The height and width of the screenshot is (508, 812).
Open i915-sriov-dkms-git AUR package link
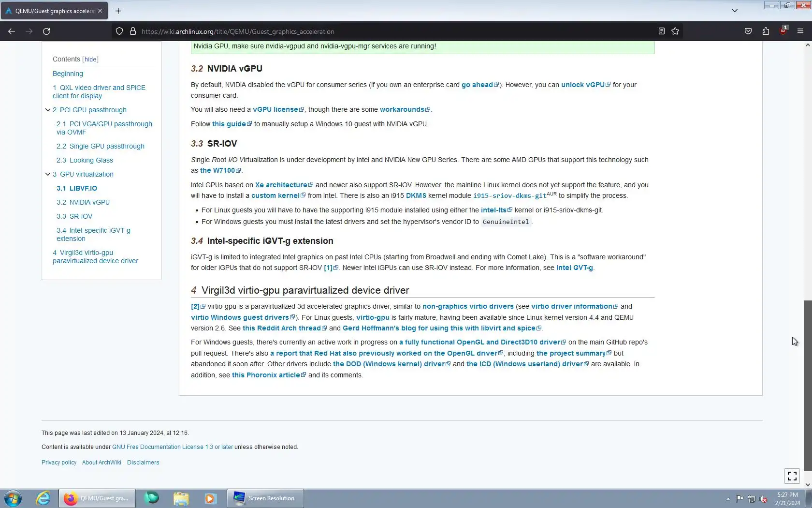(x=509, y=195)
